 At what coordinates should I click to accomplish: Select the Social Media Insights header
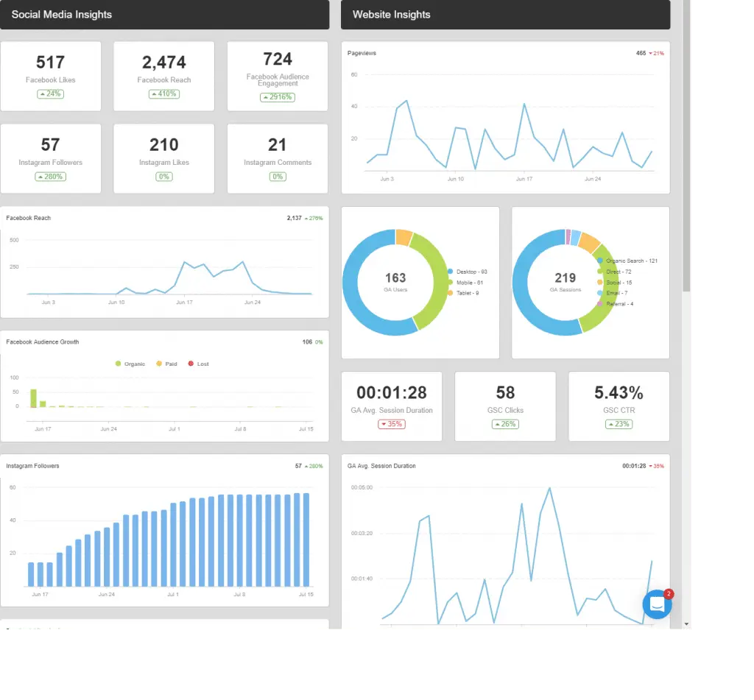[x=164, y=15]
